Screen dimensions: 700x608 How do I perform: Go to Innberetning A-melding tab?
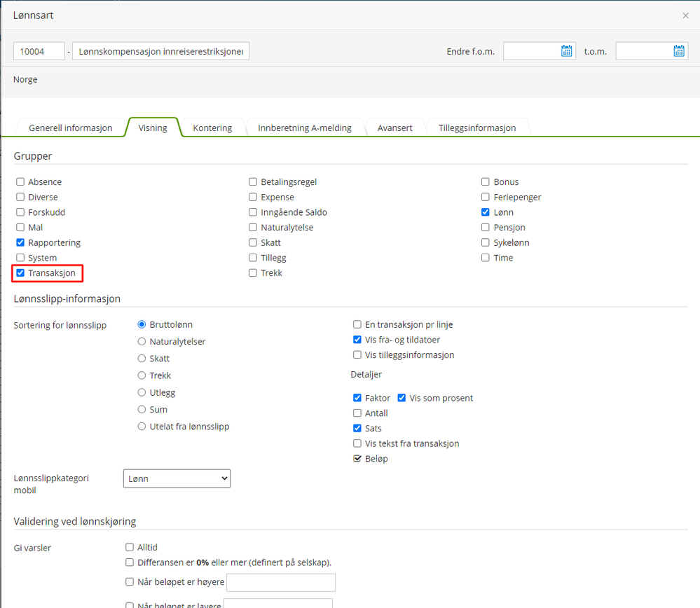click(305, 127)
